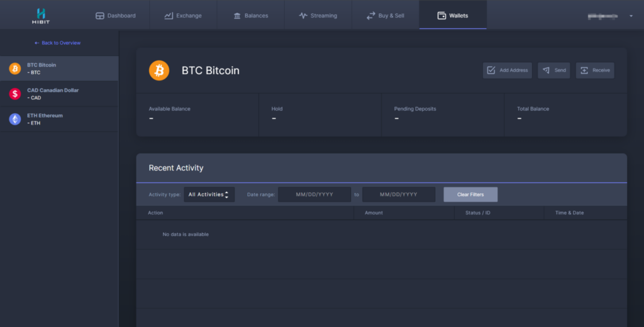Click the Dashboard tab icon
This screenshot has width=644, height=327.
[x=100, y=16]
